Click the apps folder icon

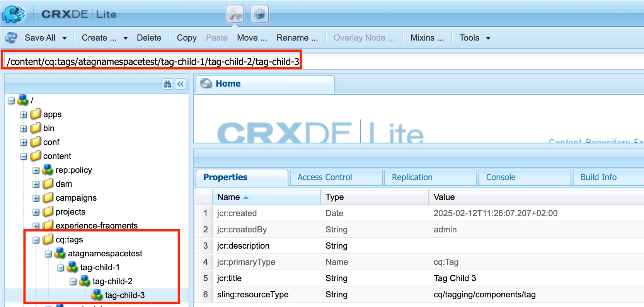36,114
